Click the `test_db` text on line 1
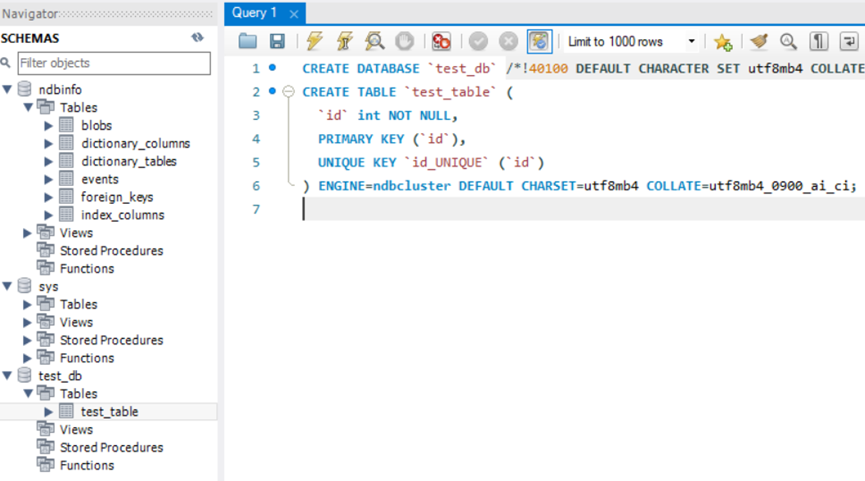The width and height of the screenshot is (865, 481). (x=462, y=68)
